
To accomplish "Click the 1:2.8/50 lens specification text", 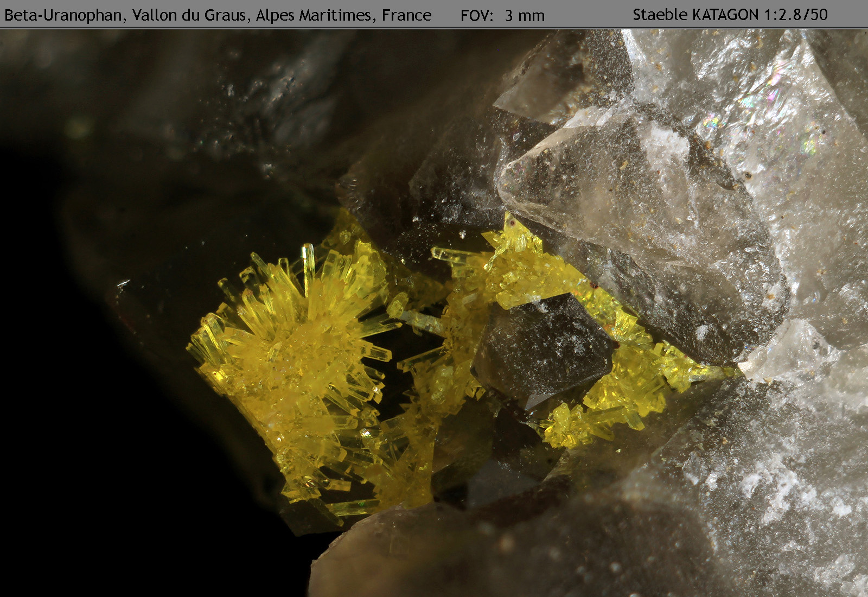I will tap(796, 15).
